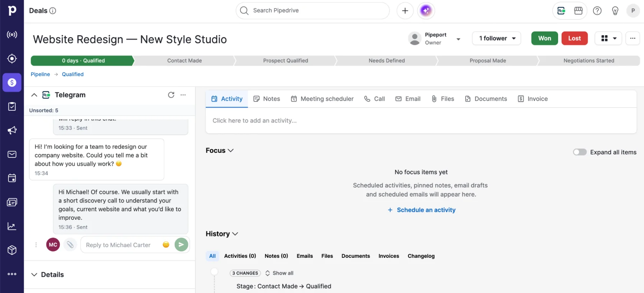Open the layout grid view dropdown
This screenshot has height=293, width=644.
pyautogui.click(x=608, y=38)
